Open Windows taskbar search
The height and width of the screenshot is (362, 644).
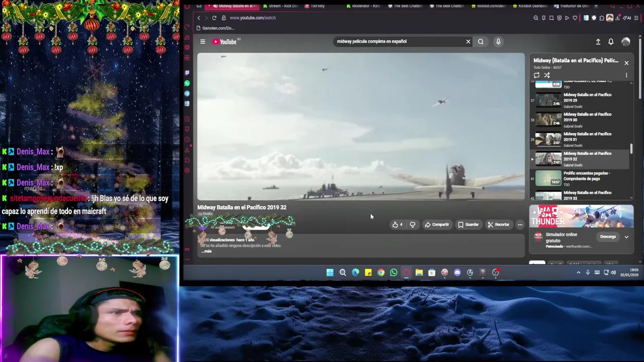pos(343,273)
